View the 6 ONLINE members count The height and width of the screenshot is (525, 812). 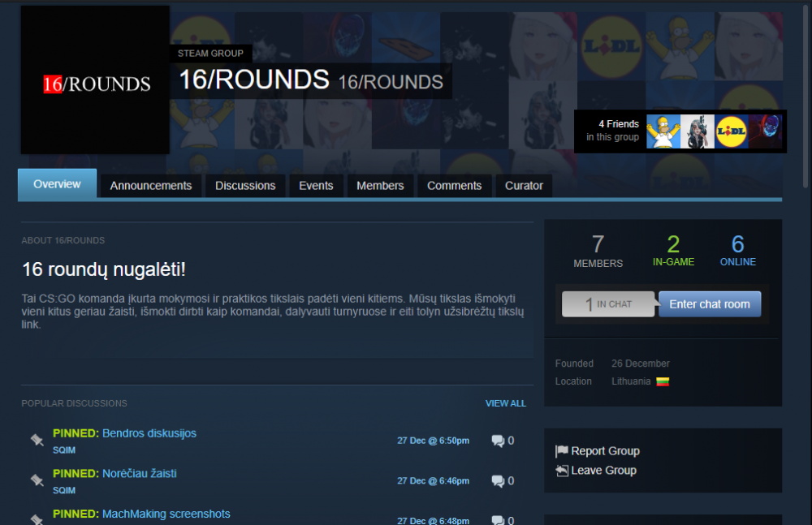tap(738, 251)
